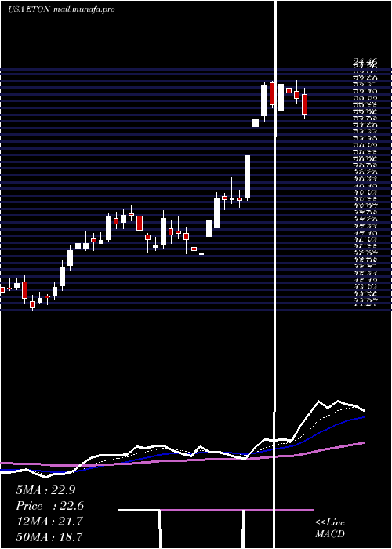Click the top price axis label 24.46

365,63
